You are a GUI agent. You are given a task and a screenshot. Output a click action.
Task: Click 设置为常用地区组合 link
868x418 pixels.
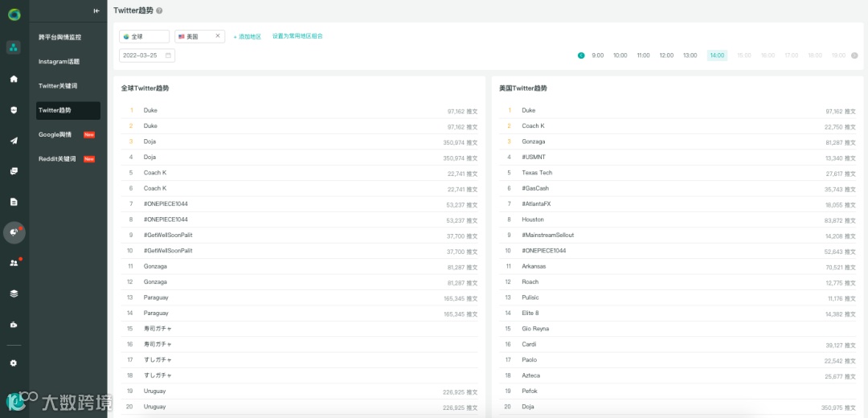tap(297, 36)
